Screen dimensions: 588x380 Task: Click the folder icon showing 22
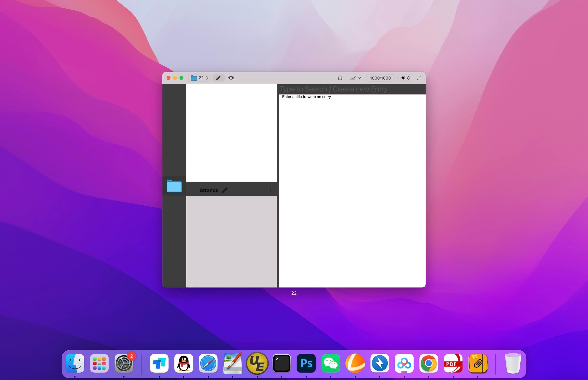tap(194, 78)
